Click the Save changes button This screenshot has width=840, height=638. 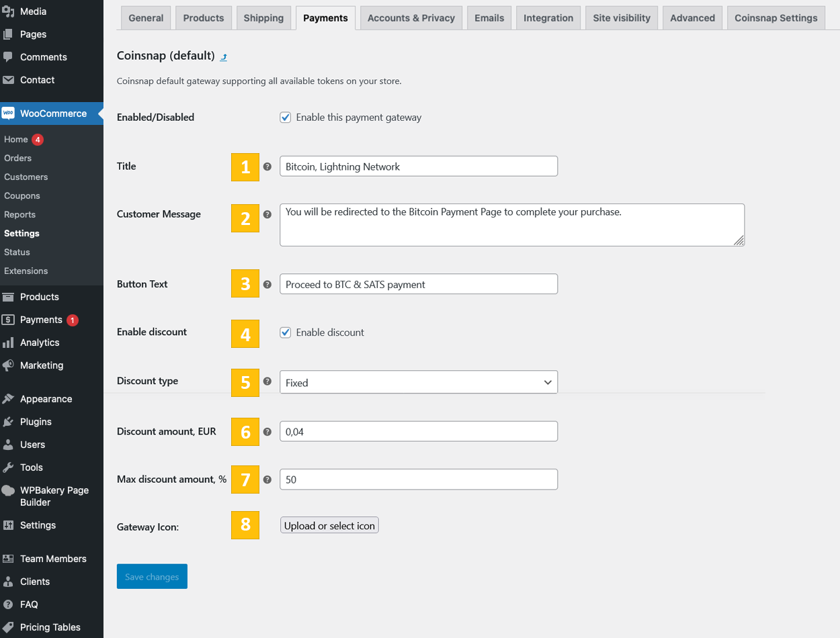(x=152, y=576)
